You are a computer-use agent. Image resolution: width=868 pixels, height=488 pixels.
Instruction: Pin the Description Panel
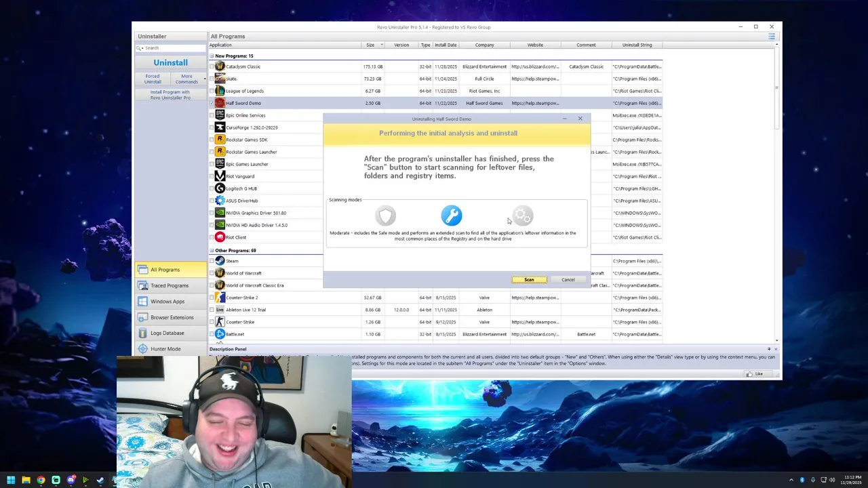coord(769,349)
